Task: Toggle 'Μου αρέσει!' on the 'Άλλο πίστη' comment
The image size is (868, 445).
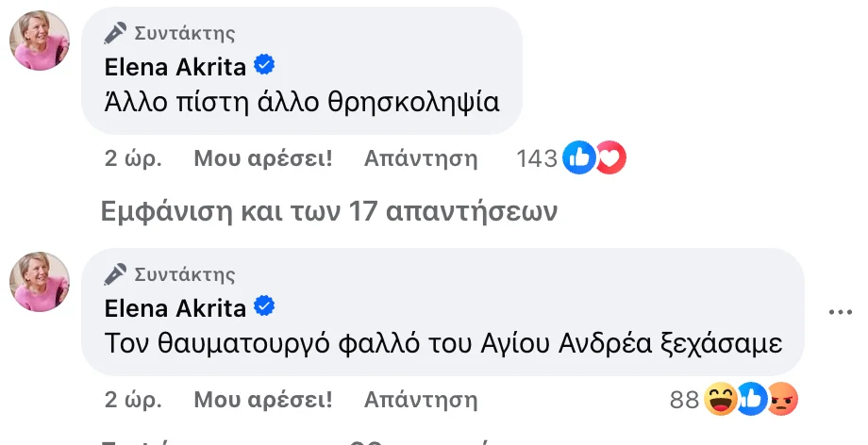Action: [263, 158]
